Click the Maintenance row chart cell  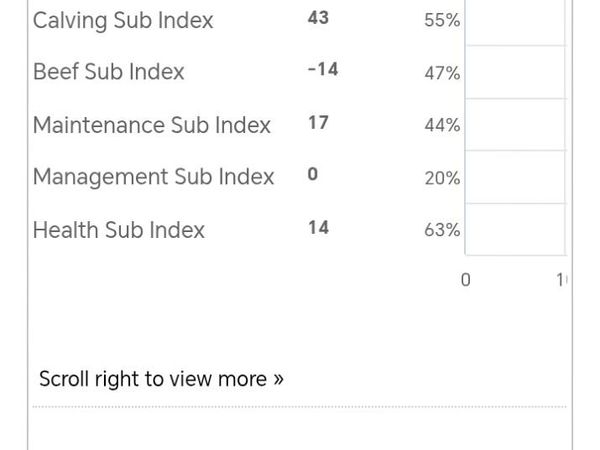coord(516,125)
